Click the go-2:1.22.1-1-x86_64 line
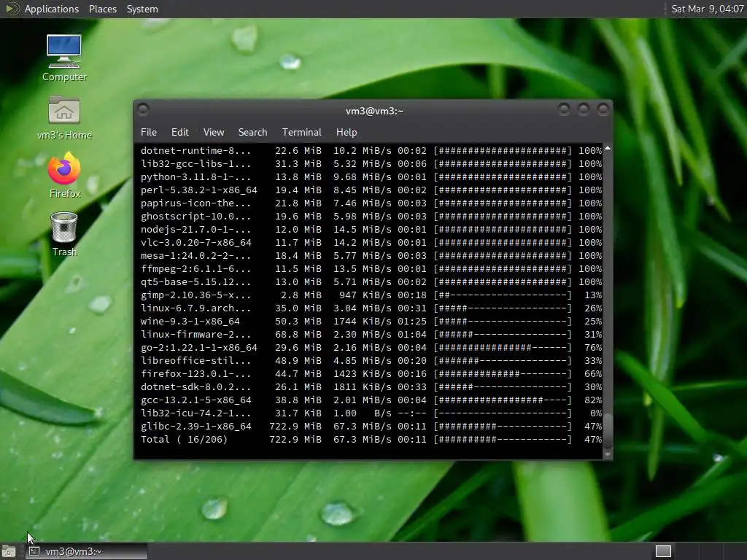 point(371,348)
